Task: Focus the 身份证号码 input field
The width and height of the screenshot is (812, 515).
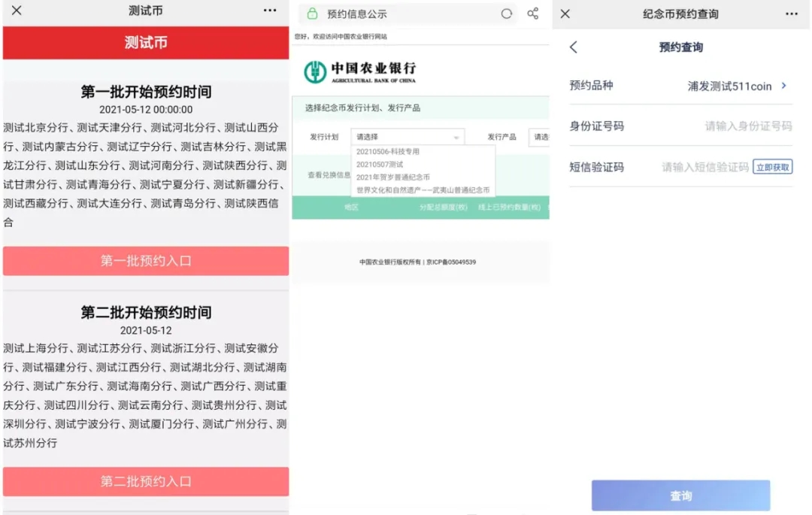Action: point(747,126)
